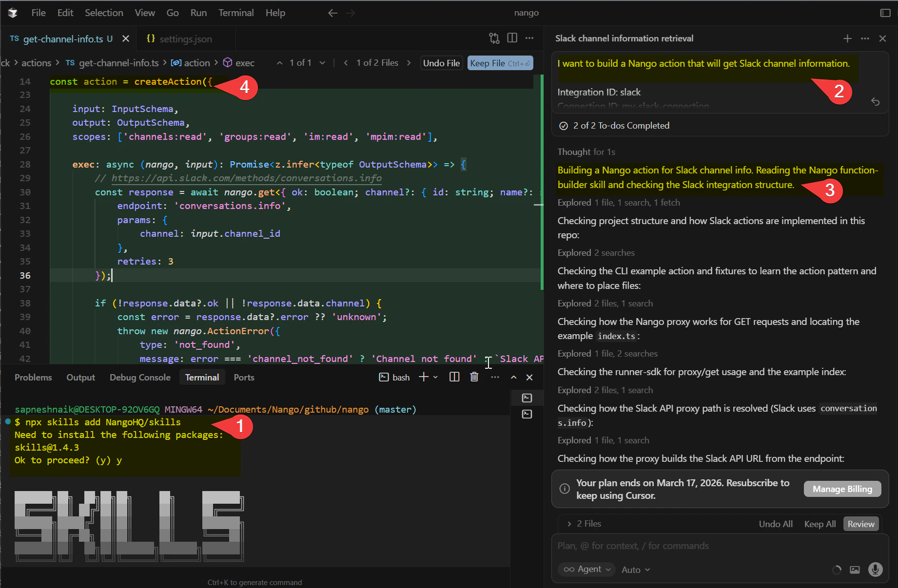This screenshot has width=898, height=588.
Task: Open the Go menu
Action: tap(173, 13)
